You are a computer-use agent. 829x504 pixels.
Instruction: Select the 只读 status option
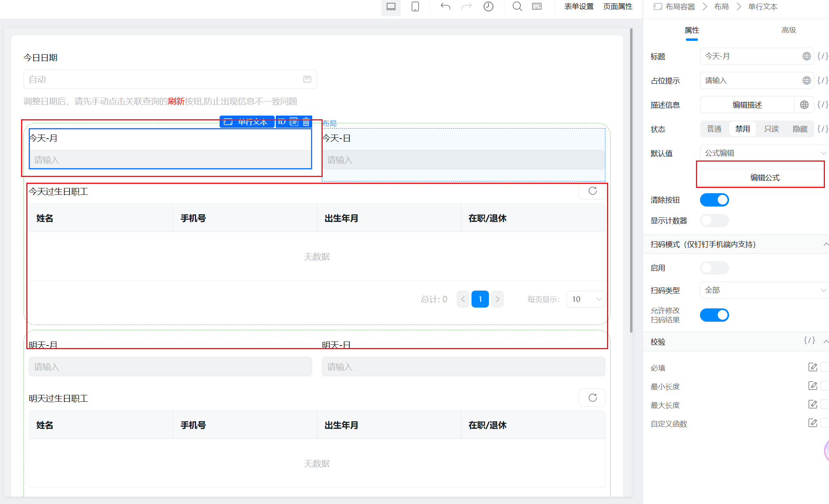click(771, 129)
